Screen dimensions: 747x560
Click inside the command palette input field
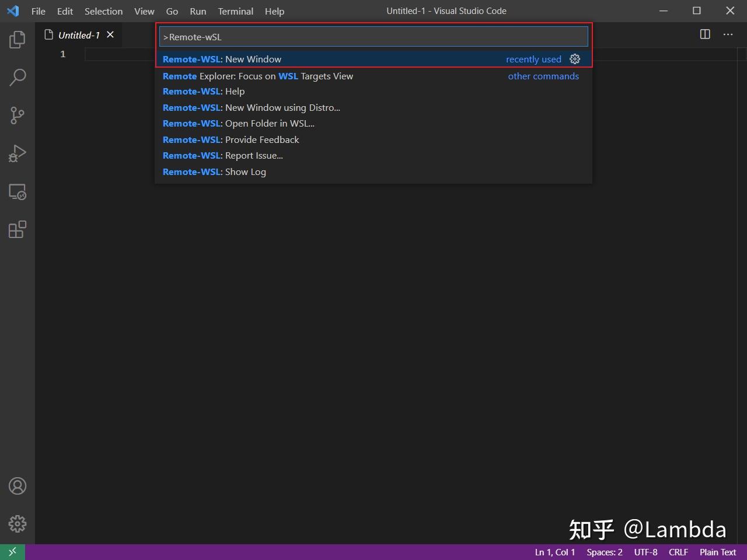click(x=373, y=36)
